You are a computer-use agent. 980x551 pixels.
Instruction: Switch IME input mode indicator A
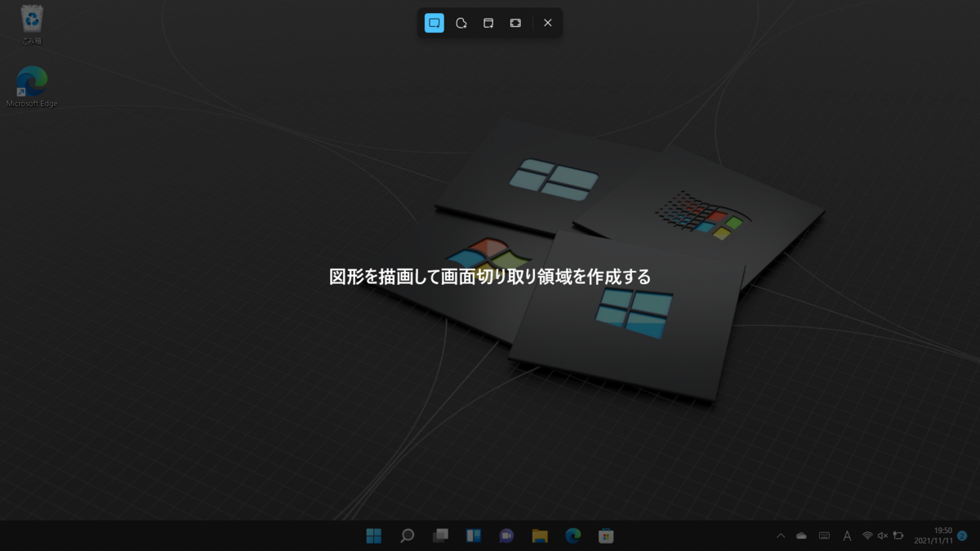[x=847, y=535]
